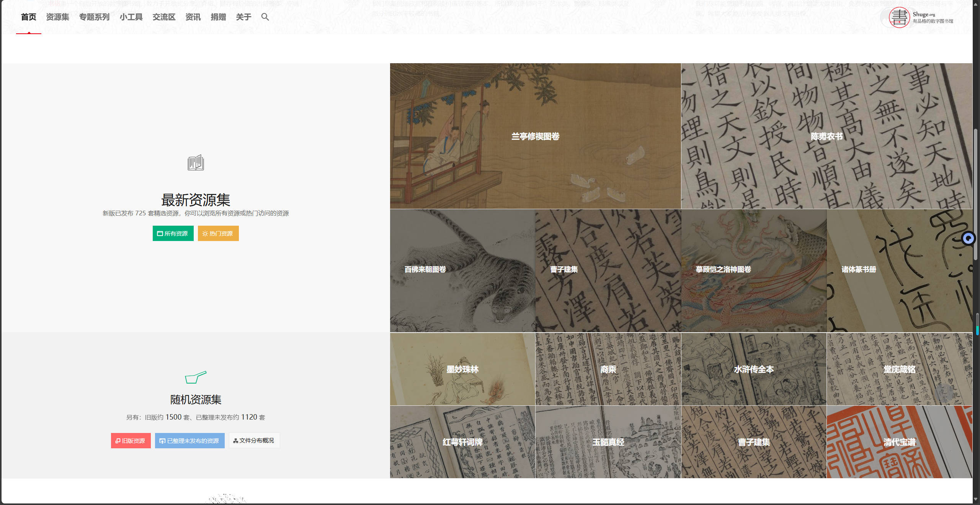Open the 首页 navigation tab

click(x=29, y=17)
